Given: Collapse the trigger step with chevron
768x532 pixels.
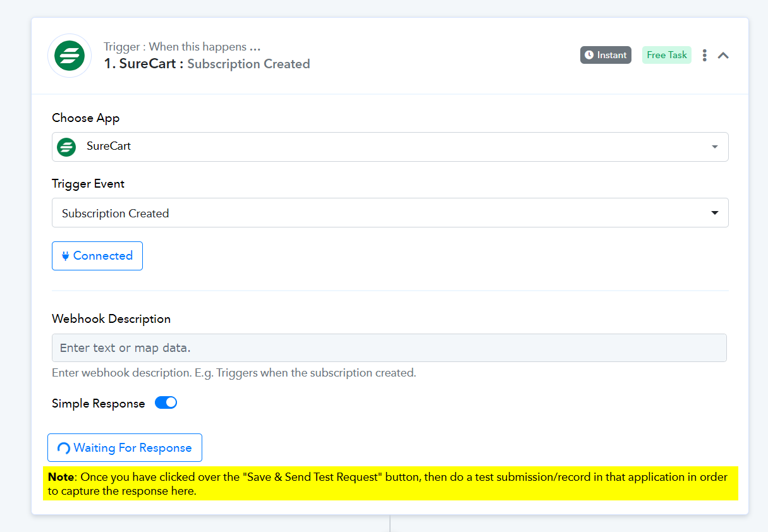Looking at the screenshot, I should point(724,56).
